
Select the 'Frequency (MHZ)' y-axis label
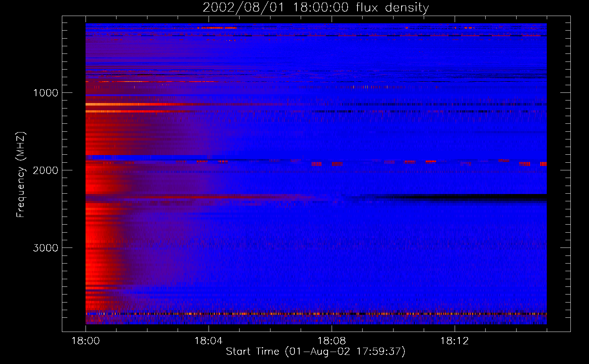pos(21,175)
